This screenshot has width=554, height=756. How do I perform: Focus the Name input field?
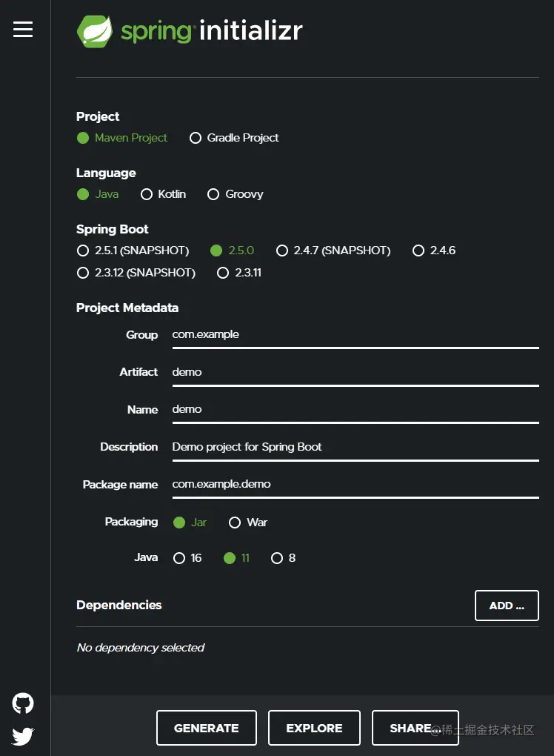tap(356, 410)
